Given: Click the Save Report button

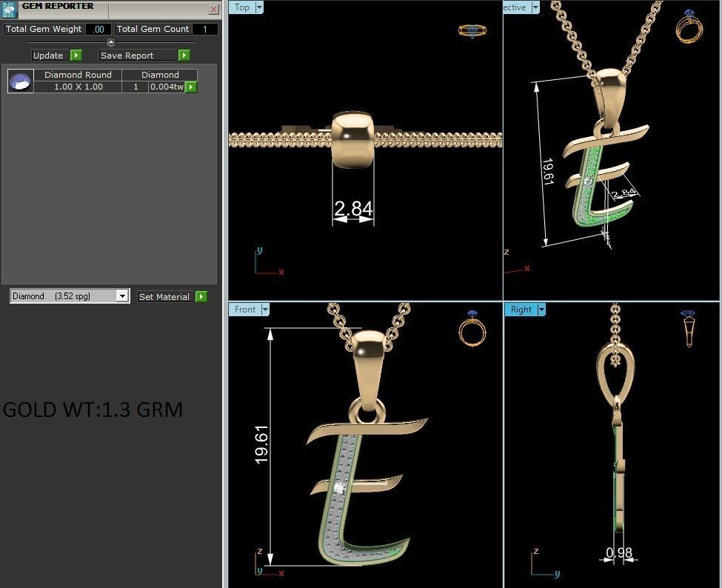Looking at the screenshot, I should 138,56.
